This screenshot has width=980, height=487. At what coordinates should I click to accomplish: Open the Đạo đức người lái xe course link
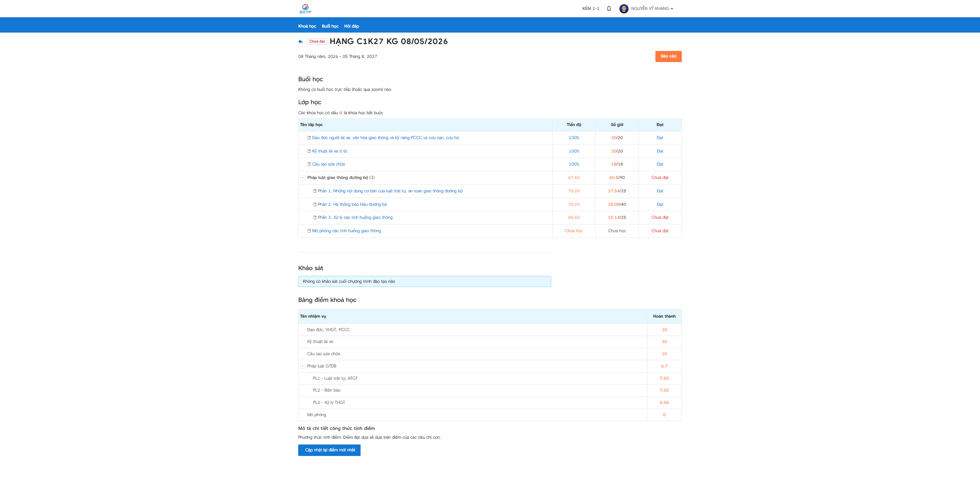pos(385,138)
